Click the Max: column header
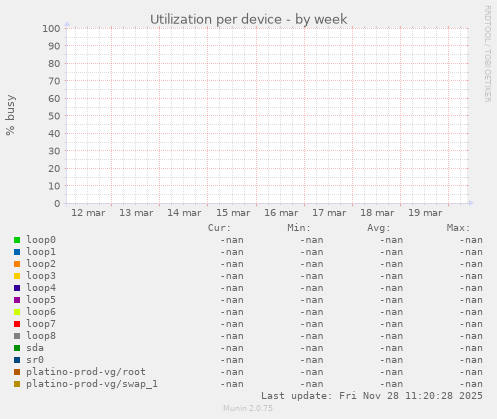Screen dimensions: 497x419 click(458, 228)
